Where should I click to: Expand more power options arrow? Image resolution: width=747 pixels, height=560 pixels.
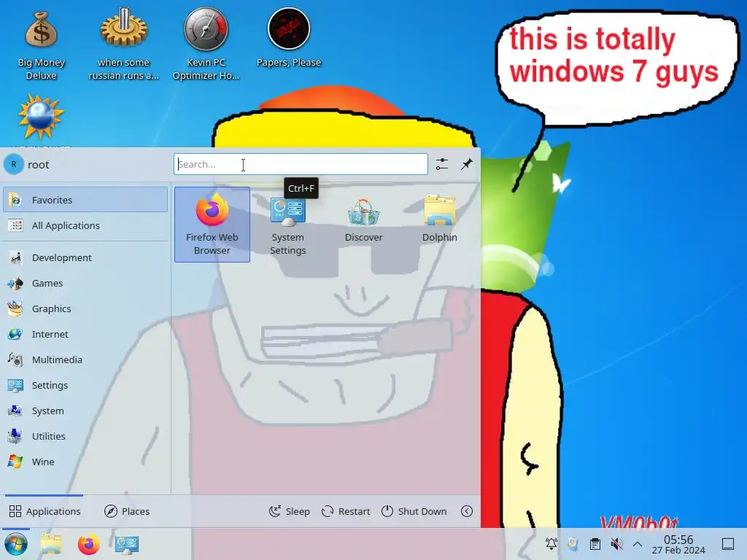[467, 511]
